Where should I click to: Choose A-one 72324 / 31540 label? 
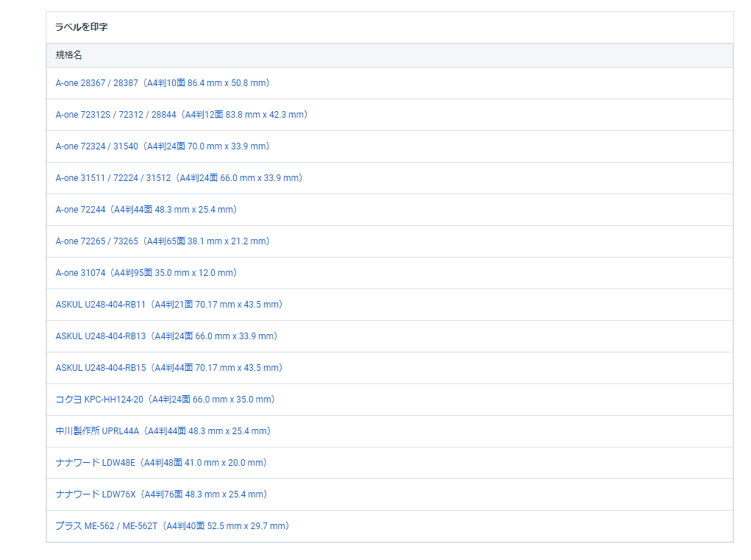pyautogui.click(x=163, y=146)
